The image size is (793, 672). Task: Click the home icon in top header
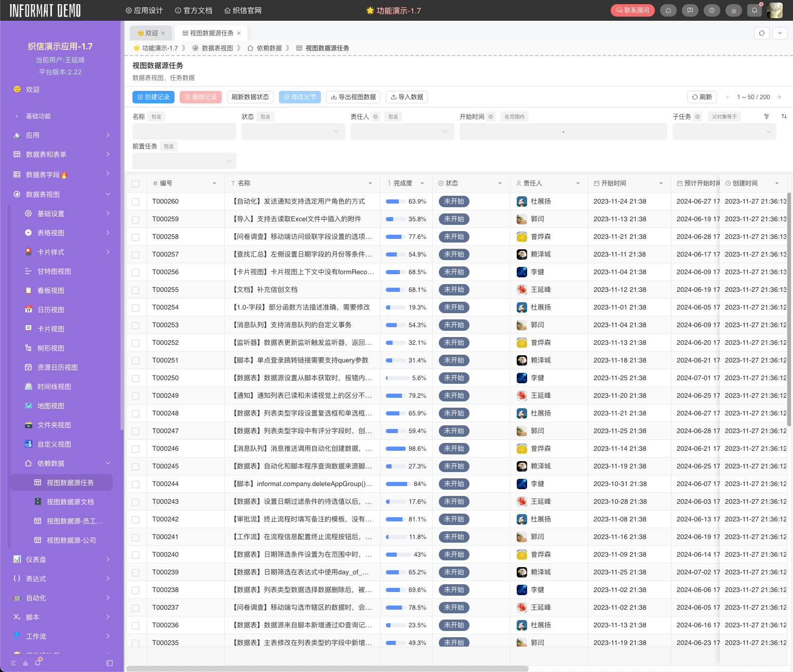[668, 10]
